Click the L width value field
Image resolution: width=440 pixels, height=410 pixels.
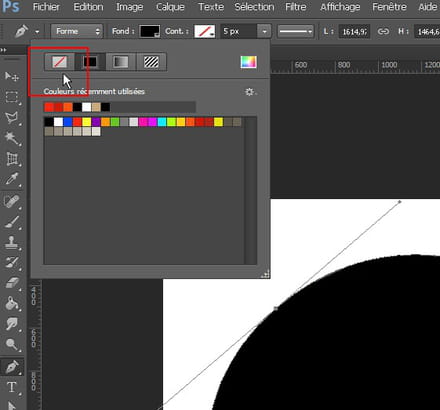click(x=354, y=32)
